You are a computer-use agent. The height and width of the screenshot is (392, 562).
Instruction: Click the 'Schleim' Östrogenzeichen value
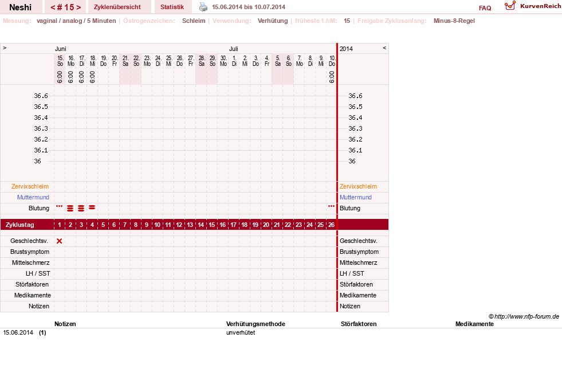[194, 21]
